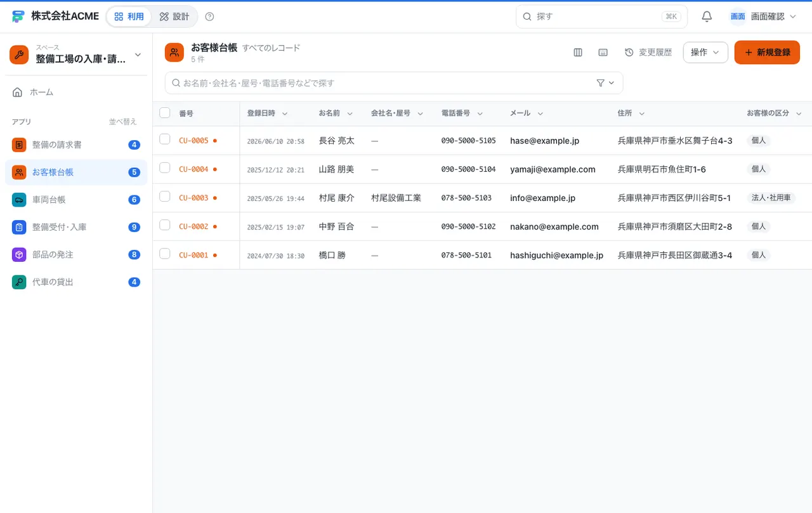Open 整備の請求書 app
The height and width of the screenshot is (513, 812).
coord(76,145)
